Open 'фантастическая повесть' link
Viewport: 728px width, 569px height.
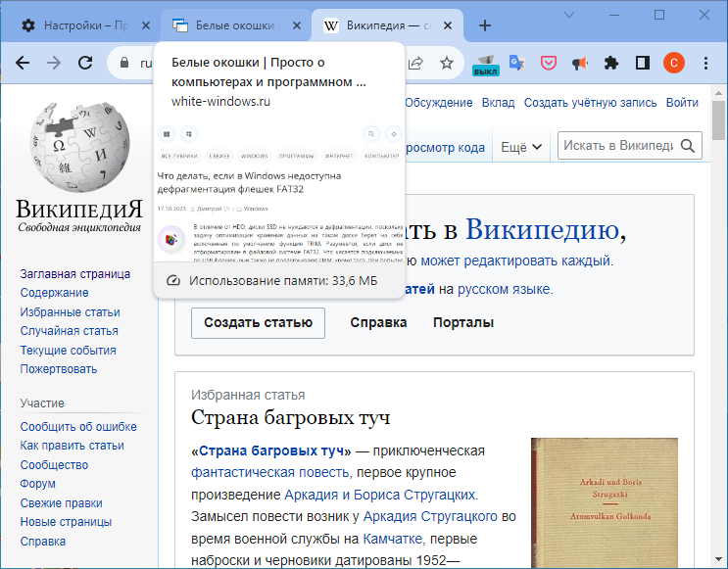(x=269, y=472)
